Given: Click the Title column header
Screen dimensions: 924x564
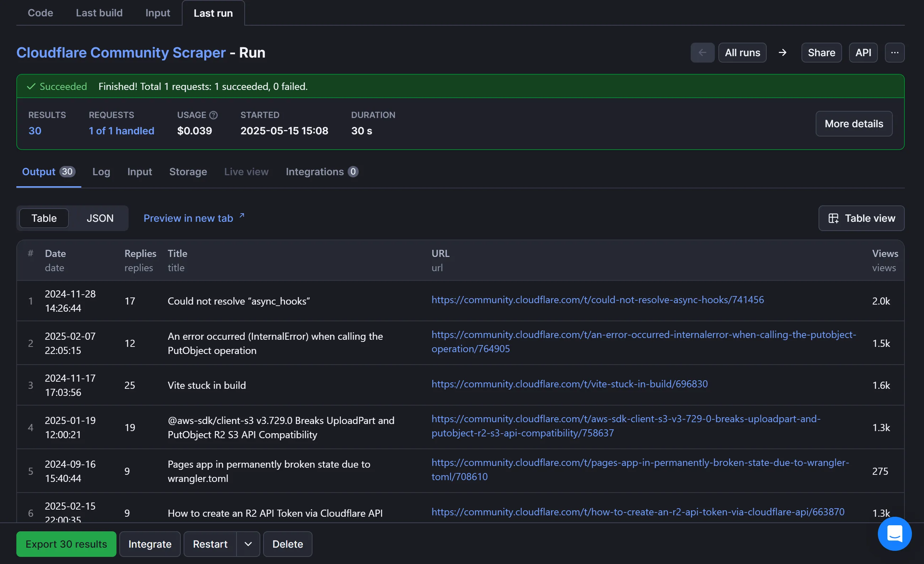Looking at the screenshot, I should (x=177, y=253).
